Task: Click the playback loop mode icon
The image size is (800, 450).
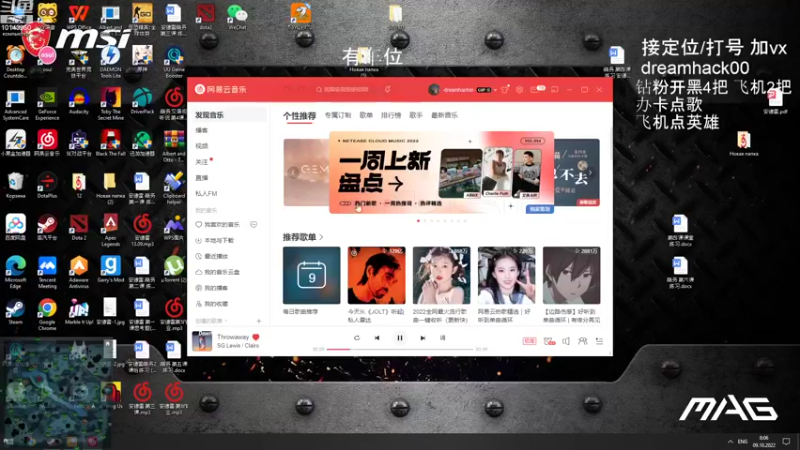Action: click(x=357, y=338)
